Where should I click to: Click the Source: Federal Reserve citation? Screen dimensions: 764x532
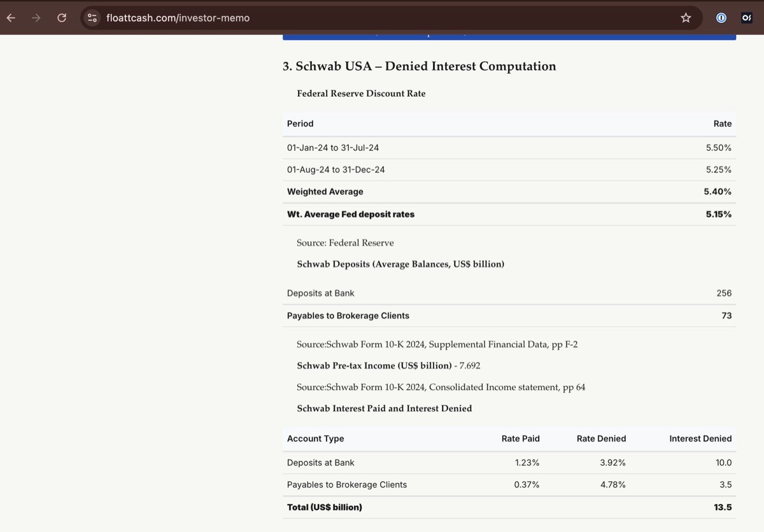click(345, 242)
